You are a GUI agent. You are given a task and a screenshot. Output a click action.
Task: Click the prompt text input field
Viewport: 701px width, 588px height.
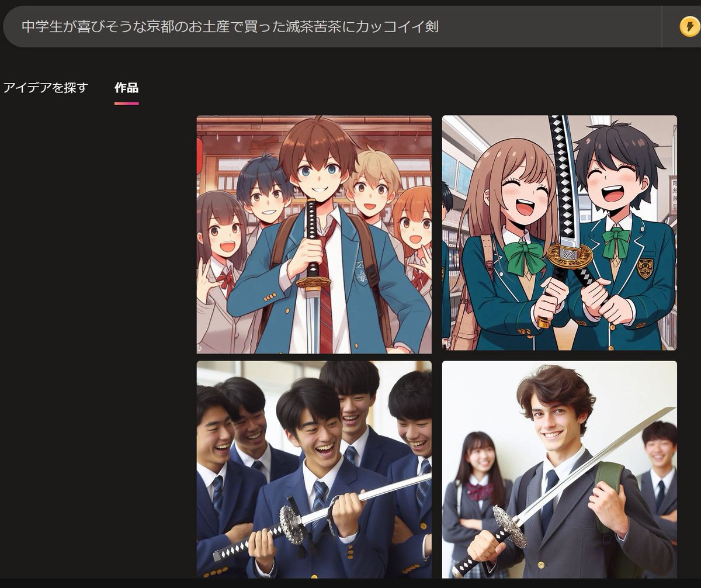tap(332, 26)
